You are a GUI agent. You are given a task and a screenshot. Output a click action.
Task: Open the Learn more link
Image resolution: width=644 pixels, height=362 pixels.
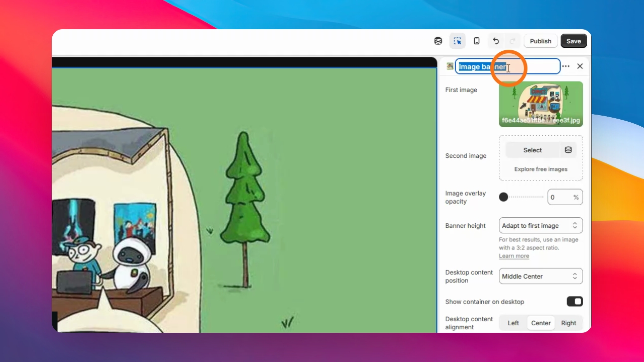[514, 256]
